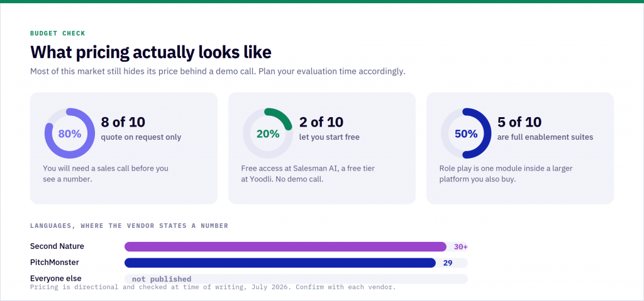Select the PitchMonster blue bar
The width and height of the screenshot is (644, 301).
click(280, 263)
